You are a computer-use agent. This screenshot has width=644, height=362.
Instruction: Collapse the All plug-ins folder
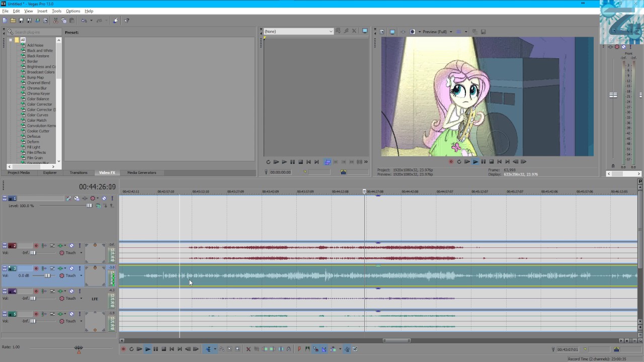pos(10,40)
